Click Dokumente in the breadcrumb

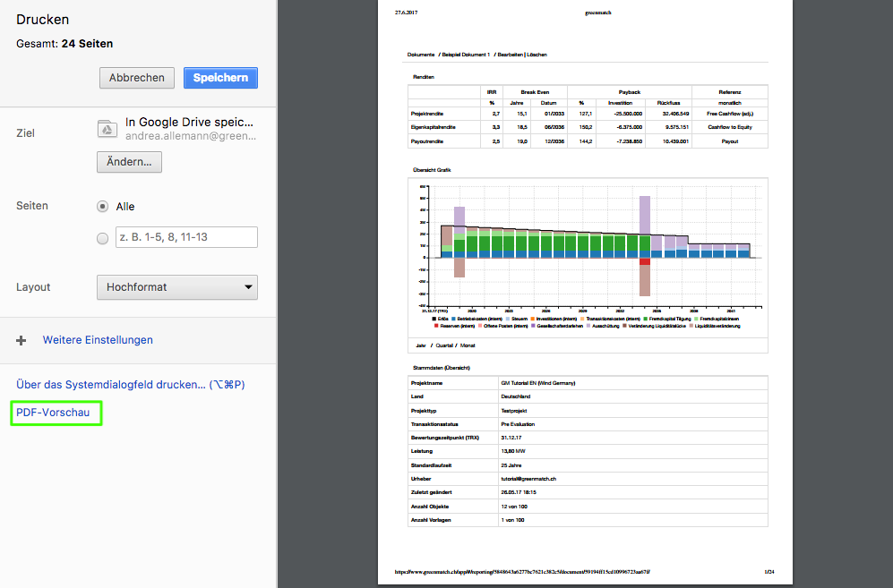point(421,55)
